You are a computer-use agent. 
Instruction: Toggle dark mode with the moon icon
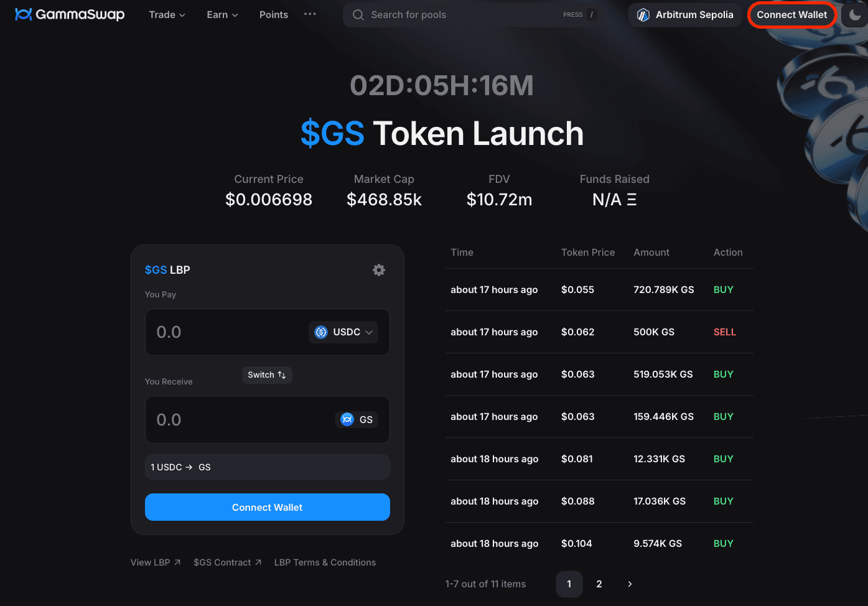[855, 14]
